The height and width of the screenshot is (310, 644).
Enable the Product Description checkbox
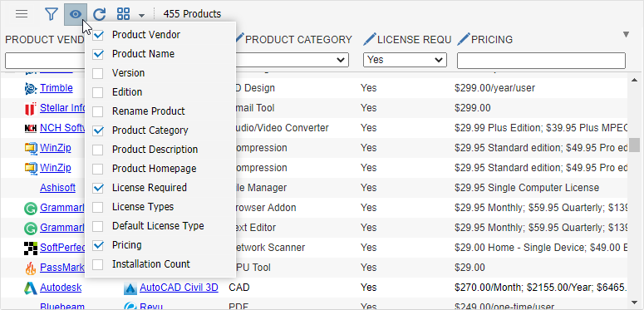(98, 150)
